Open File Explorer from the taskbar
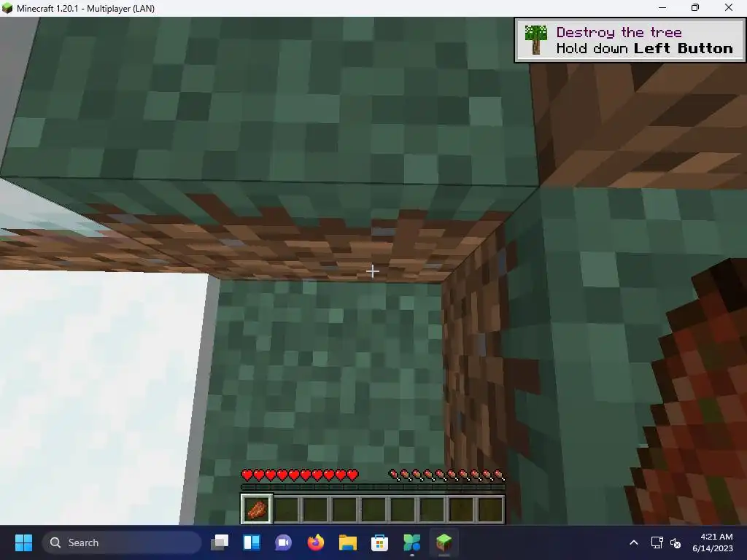Image resolution: width=747 pixels, height=560 pixels. coord(347,542)
